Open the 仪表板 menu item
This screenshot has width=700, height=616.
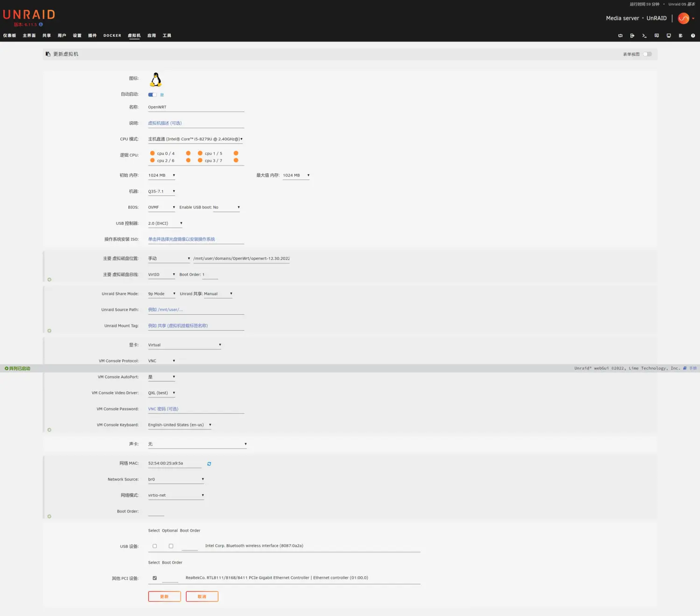point(10,35)
